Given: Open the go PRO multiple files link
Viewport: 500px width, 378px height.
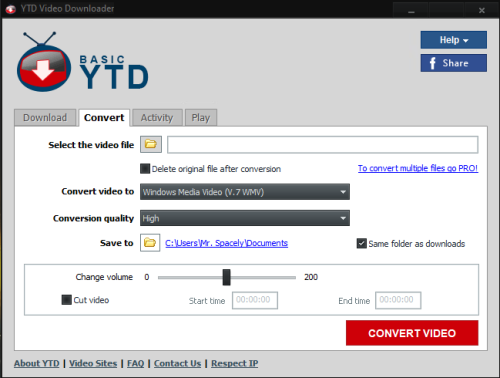Looking at the screenshot, I should [418, 168].
